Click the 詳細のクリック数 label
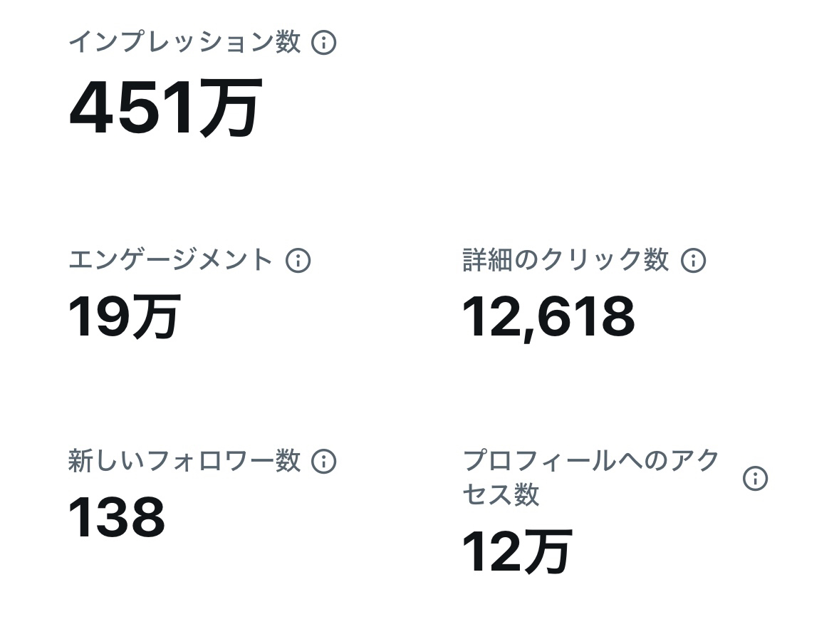The width and height of the screenshot is (839, 644). point(566,261)
